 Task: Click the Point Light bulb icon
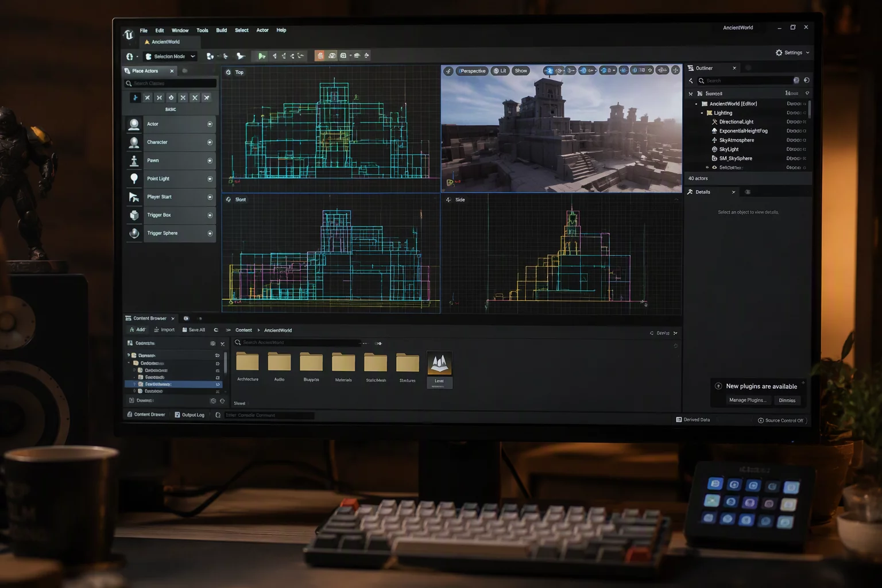pyautogui.click(x=134, y=179)
